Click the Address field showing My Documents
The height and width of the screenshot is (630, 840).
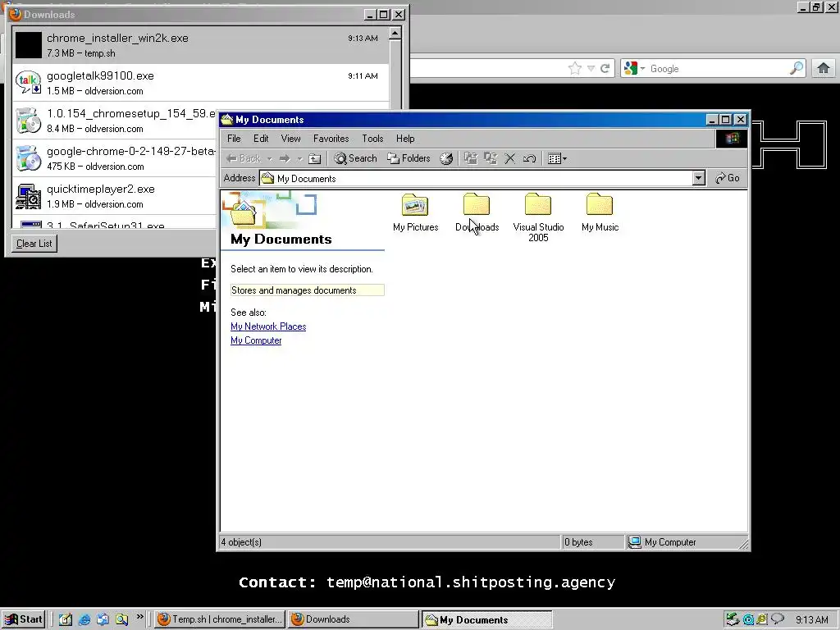476,178
